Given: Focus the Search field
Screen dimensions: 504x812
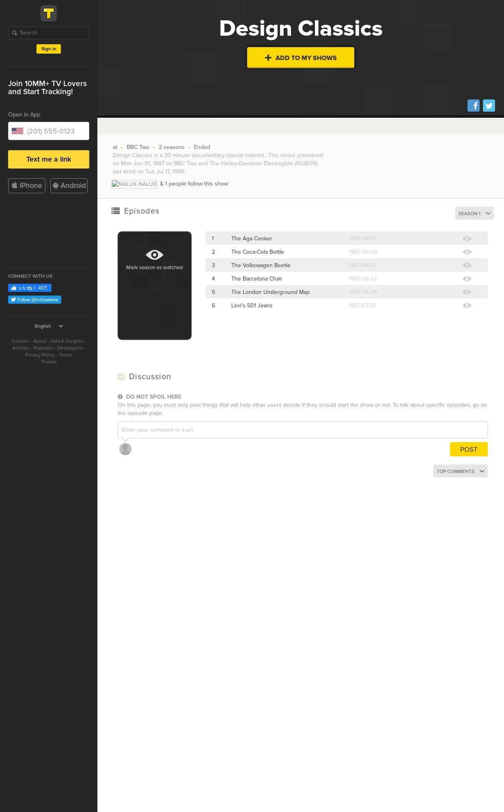Looking at the screenshot, I should tap(49, 33).
